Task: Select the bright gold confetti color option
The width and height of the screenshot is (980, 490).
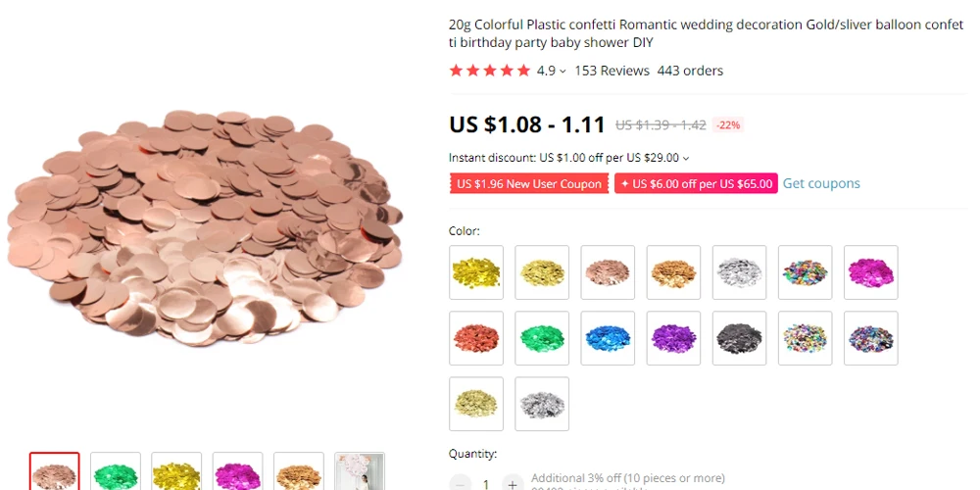Action: coord(476,272)
